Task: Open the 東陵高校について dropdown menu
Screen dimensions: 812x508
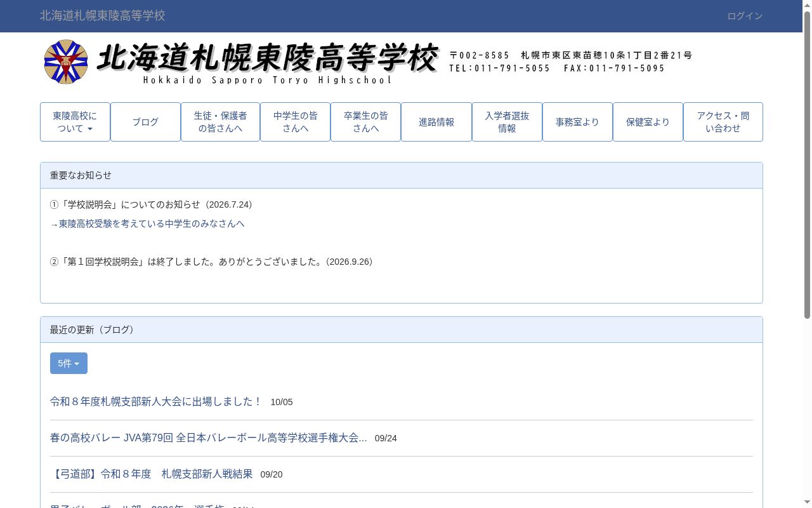Action: pos(75,122)
